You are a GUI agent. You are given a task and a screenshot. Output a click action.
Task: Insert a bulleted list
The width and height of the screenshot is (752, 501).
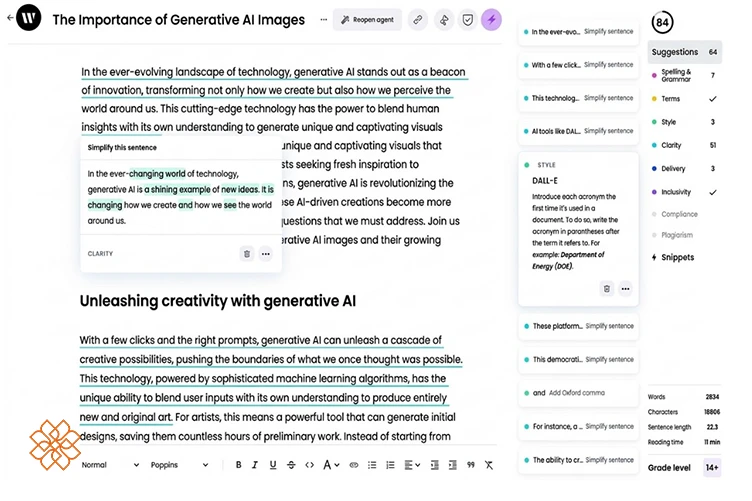(372, 465)
